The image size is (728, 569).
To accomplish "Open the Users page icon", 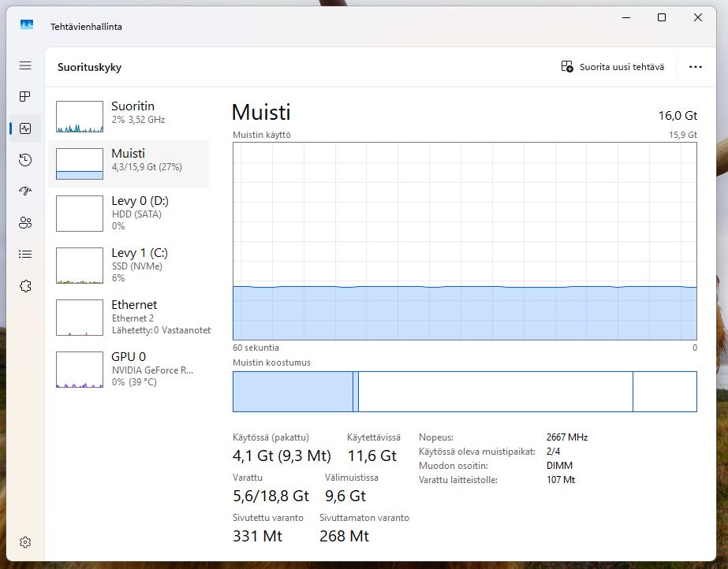I will (x=25, y=223).
